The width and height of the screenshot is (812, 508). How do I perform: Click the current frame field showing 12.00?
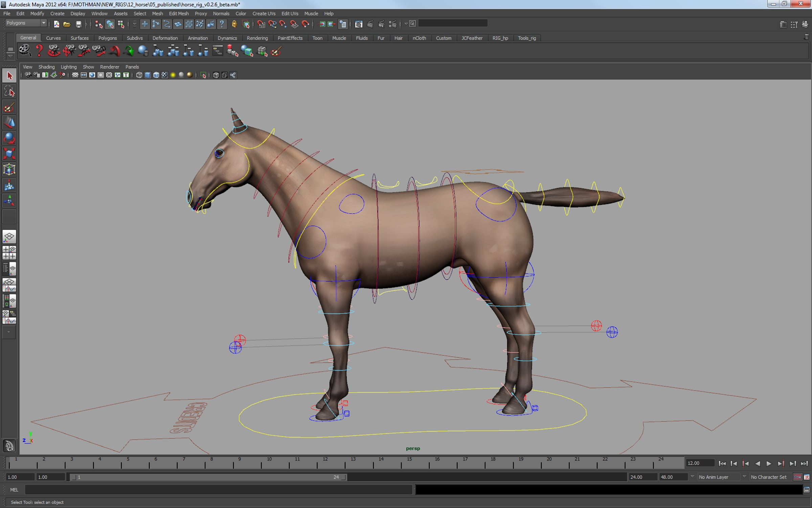[700, 463]
